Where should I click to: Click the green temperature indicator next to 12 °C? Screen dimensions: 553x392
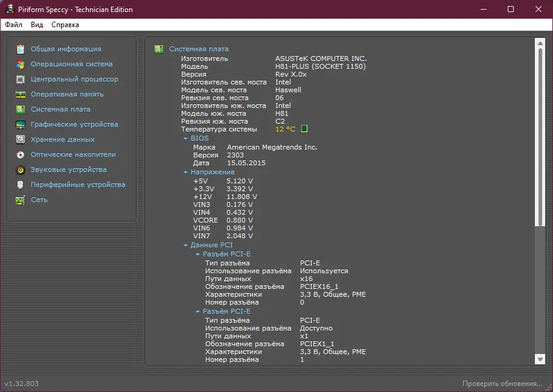[304, 128]
